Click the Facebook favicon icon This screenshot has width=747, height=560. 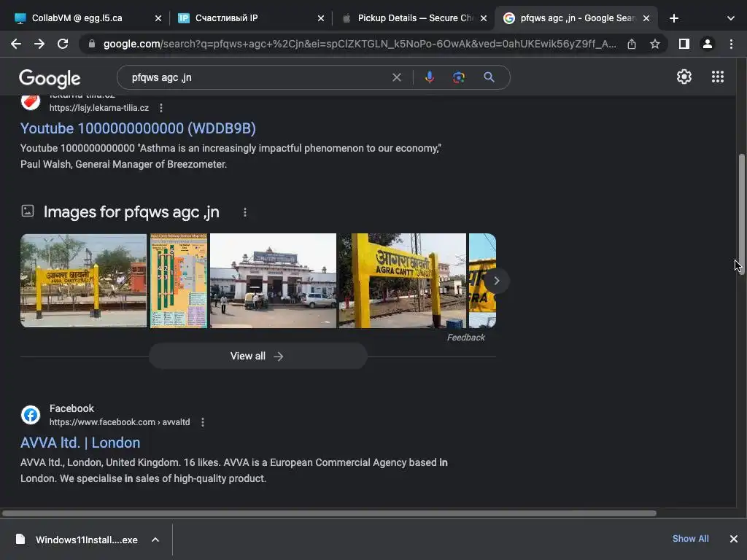tap(31, 415)
